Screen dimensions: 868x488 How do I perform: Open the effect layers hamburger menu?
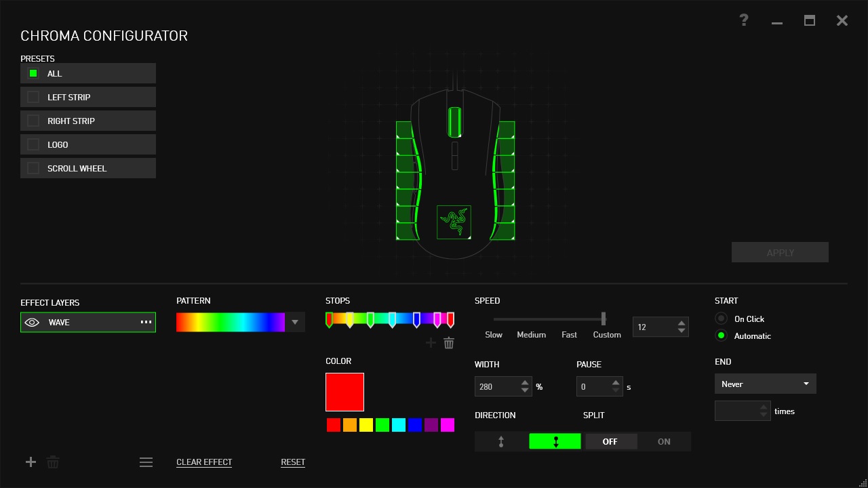146,462
